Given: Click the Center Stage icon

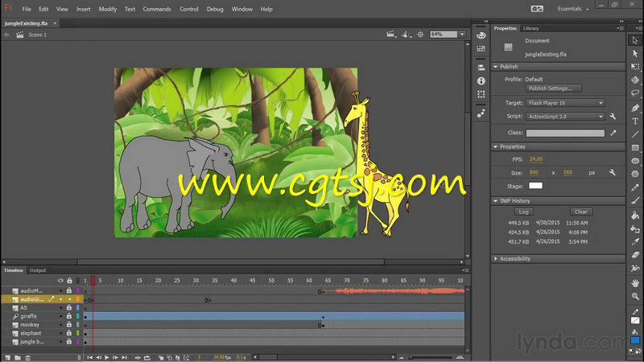Looking at the screenshot, I should (x=420, y=35).
